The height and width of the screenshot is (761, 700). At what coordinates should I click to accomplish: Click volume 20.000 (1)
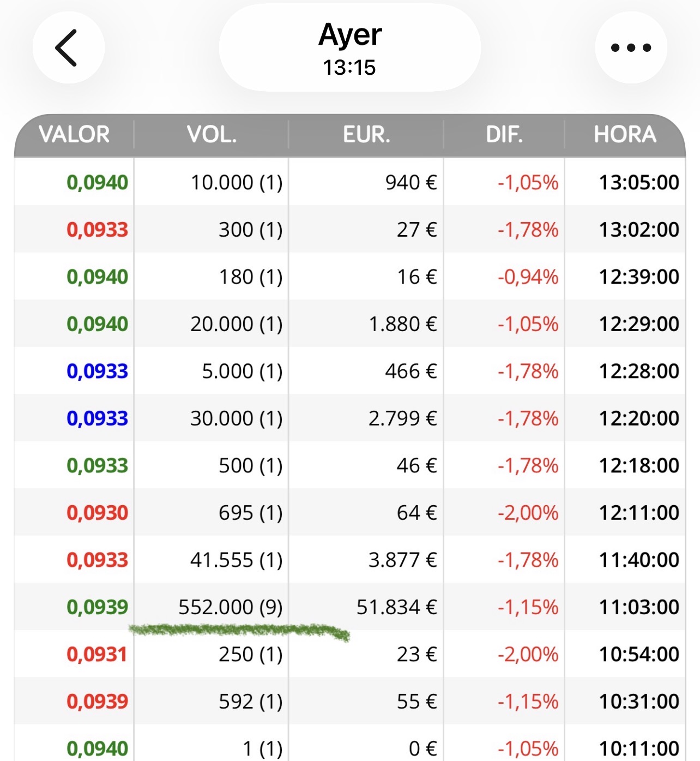(237, 324)
